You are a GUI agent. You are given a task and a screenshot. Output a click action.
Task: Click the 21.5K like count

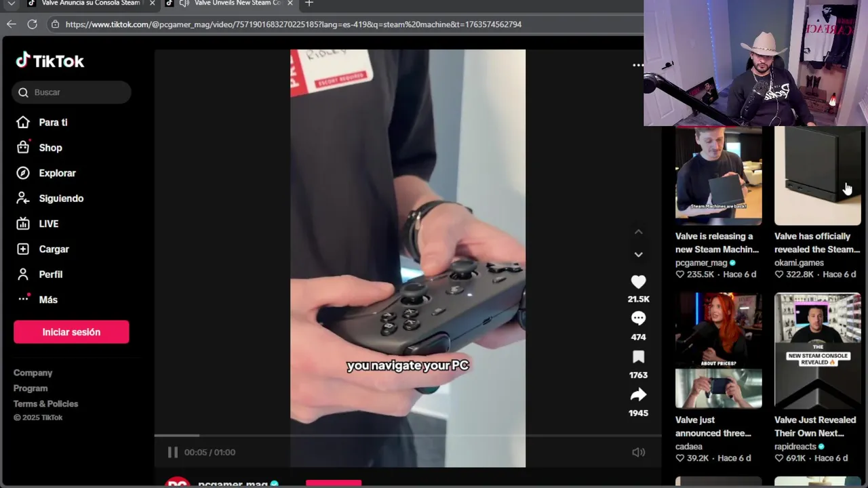(x=638, y=299)
